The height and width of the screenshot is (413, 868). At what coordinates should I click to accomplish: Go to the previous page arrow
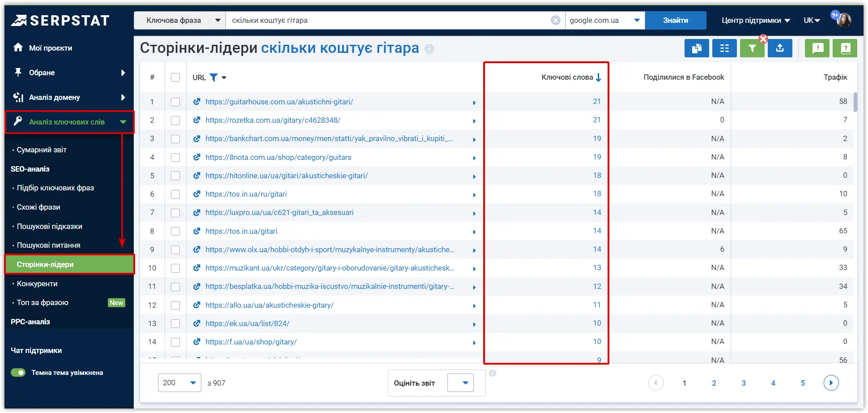coord(656,383)
